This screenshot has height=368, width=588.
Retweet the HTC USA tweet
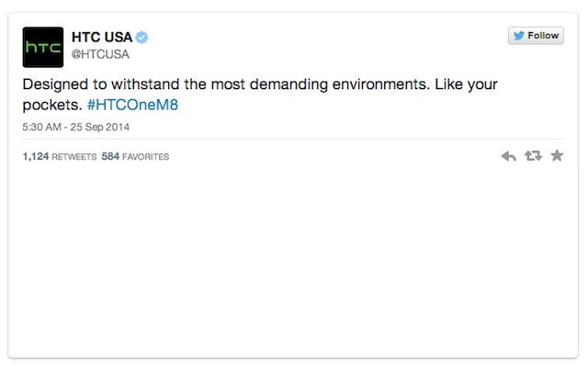(532, 156)
